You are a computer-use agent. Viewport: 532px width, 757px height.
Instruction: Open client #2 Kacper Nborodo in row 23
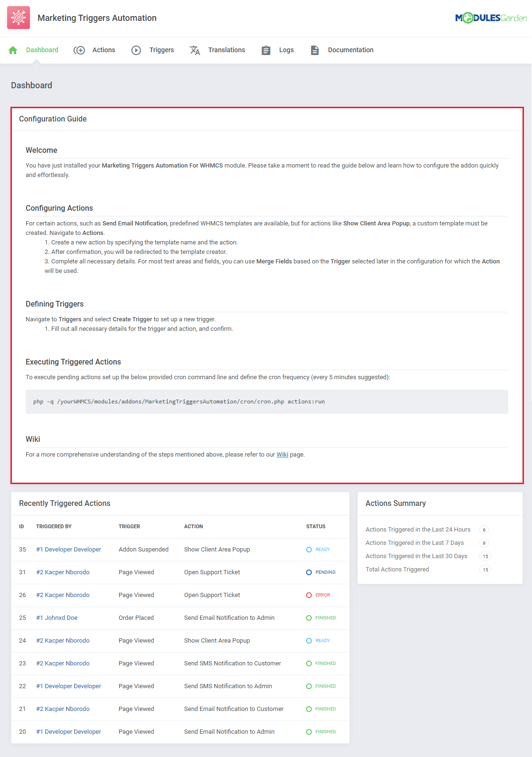click(63, 663)
